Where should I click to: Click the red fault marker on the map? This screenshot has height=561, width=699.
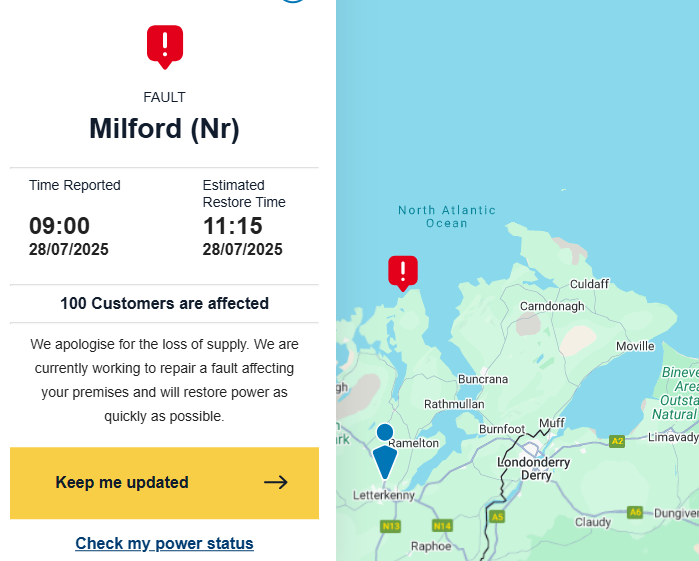[x=403, y=271]
